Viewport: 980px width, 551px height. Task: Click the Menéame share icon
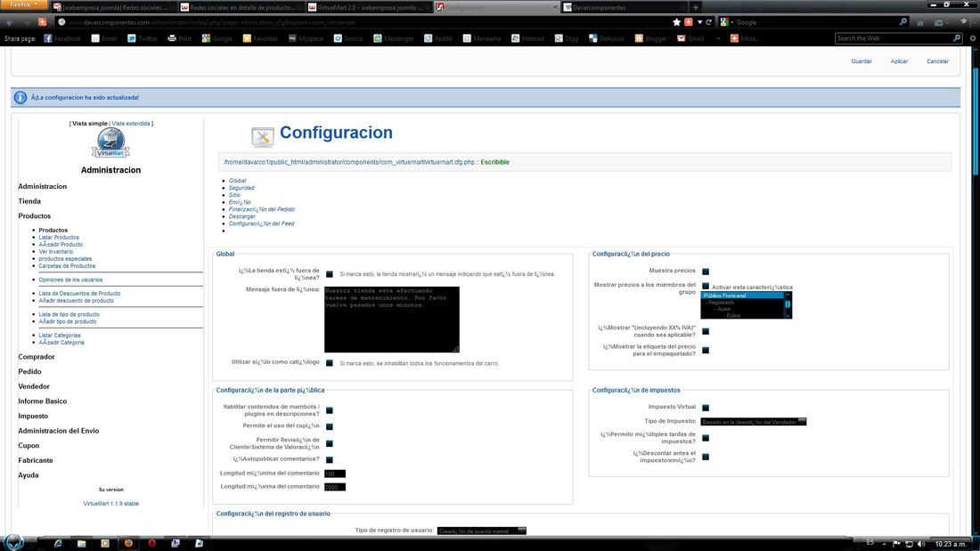(467, 38)
